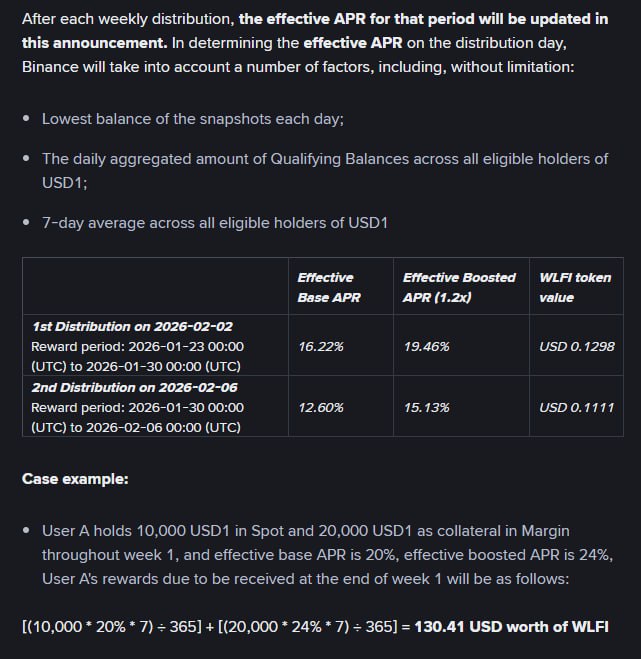Select the "WLFI token value" column header
The image size is (641, 659).
pos(575,287)
